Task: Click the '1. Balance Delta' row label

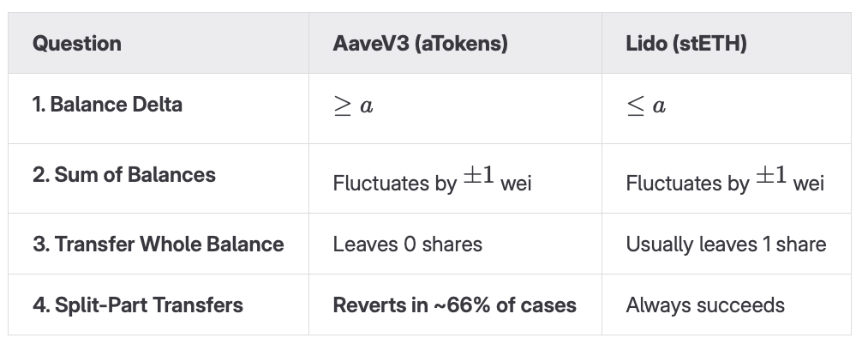Action: [x=107, y=105]
